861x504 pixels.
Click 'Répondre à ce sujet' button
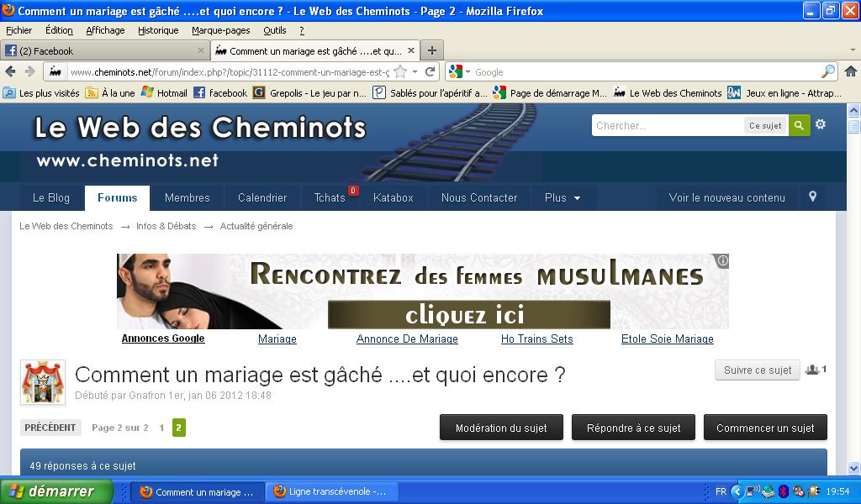[633, 428]
